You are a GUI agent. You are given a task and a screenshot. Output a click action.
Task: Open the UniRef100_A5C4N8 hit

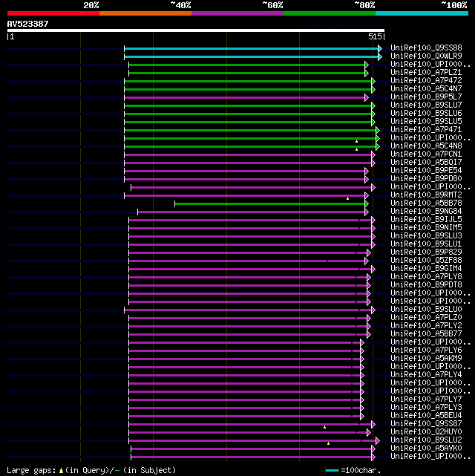point(426,146)
